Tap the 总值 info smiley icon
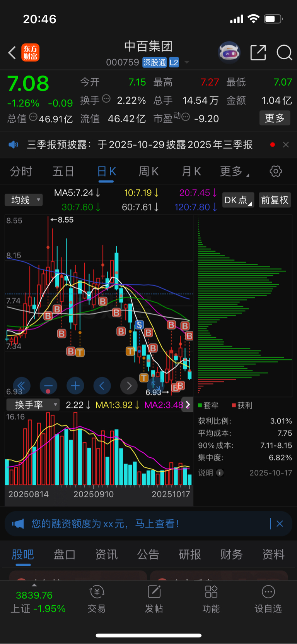 (33, 117)
